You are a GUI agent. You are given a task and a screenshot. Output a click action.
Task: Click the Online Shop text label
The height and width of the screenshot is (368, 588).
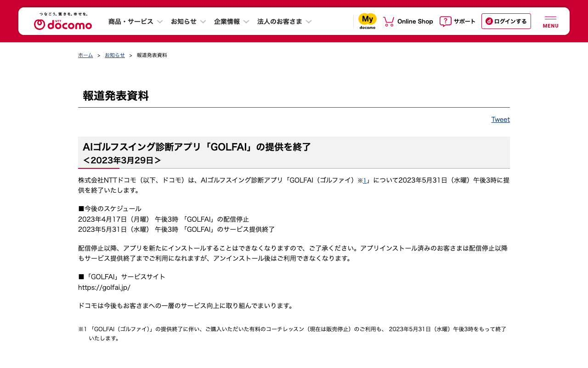point(415,21)
